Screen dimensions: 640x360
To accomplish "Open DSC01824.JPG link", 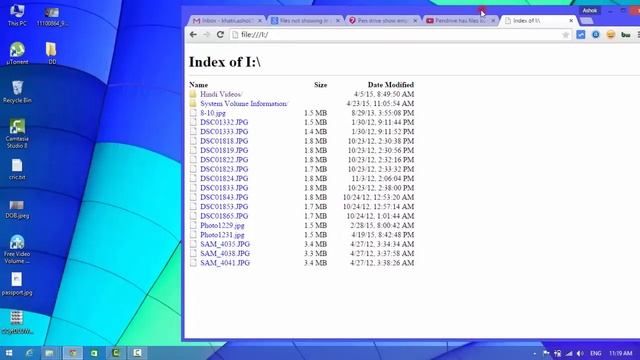I will 224,179.
